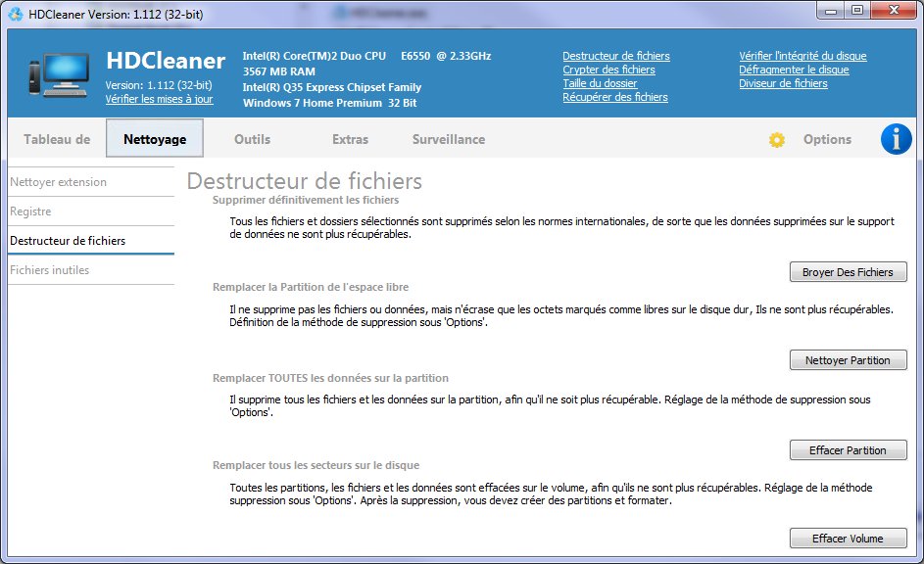
Task: Click 'Intel(R) Q35 Express Chipset Family' text
Action: coord(332,87)
